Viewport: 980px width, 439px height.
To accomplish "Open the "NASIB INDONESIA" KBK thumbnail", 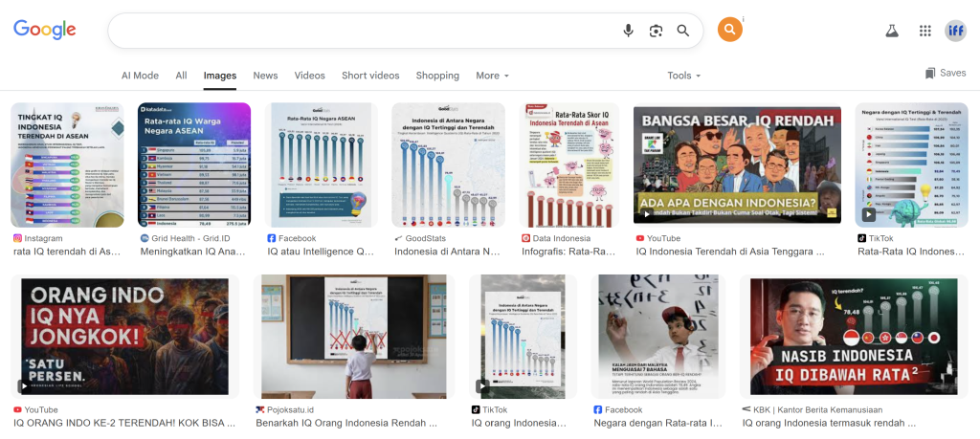I will (x=854, y=336).
